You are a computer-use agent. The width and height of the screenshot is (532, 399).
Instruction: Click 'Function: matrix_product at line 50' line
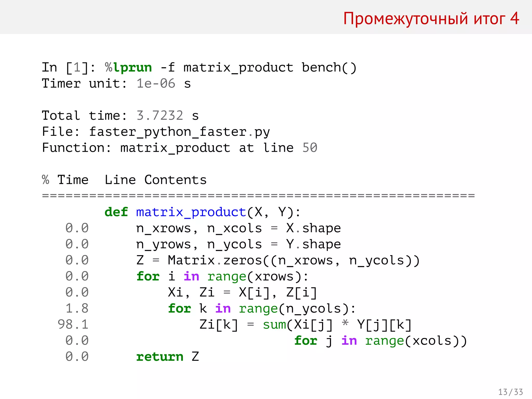(x=179, y=148)
